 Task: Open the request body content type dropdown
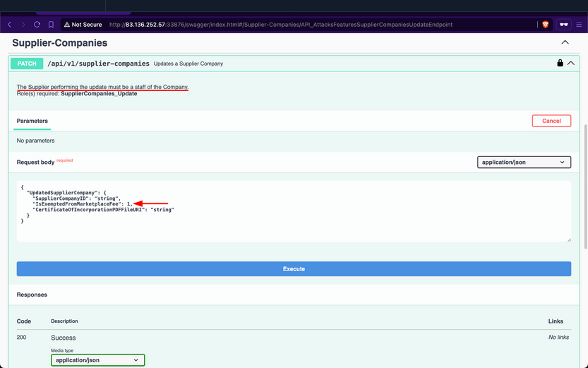524,162
